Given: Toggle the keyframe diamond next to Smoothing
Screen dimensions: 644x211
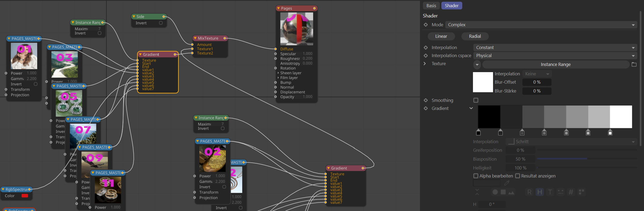Looking at the screenshot, I should pos(426,100).
